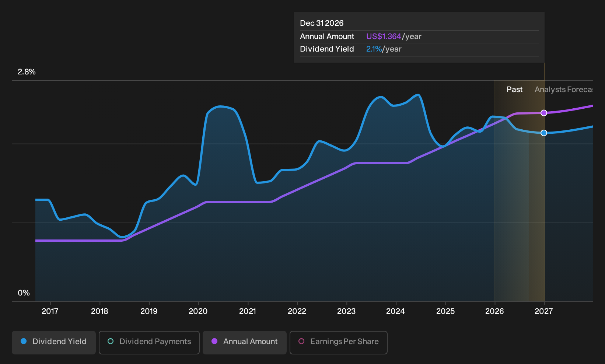Click the 2.8% y-axis label
The height and width of the screenshot is (364, 605).
(27, 72)
